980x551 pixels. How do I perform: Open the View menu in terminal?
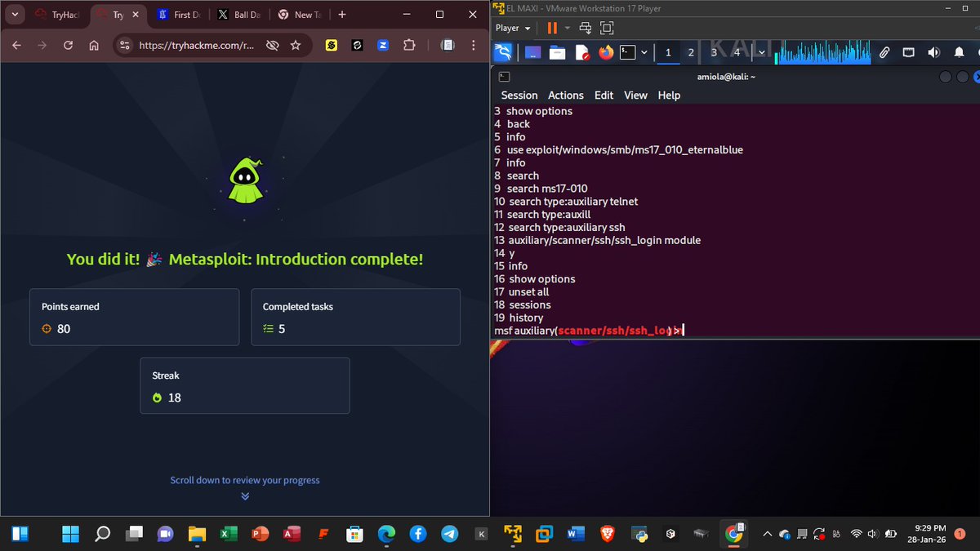point(635,96)
